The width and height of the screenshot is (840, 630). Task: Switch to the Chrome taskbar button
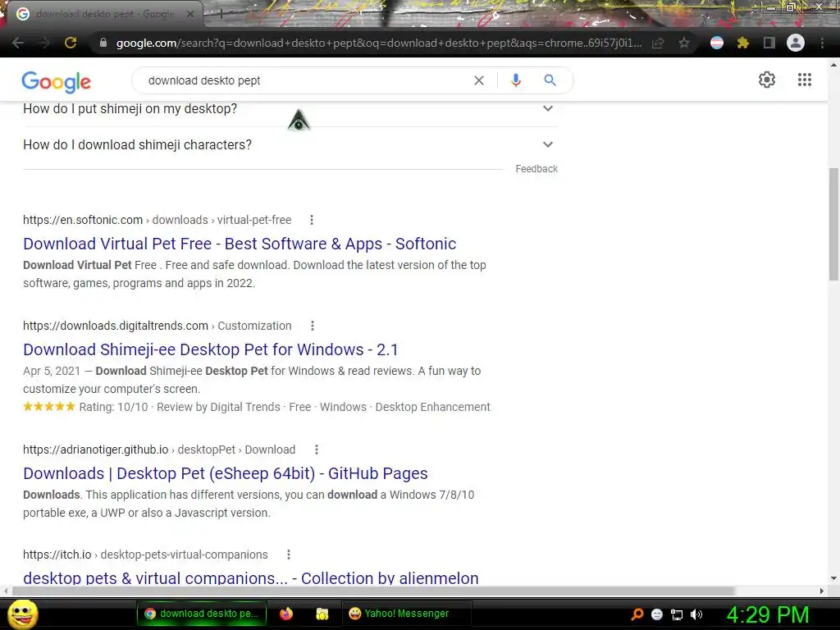(x=202, y=614)
